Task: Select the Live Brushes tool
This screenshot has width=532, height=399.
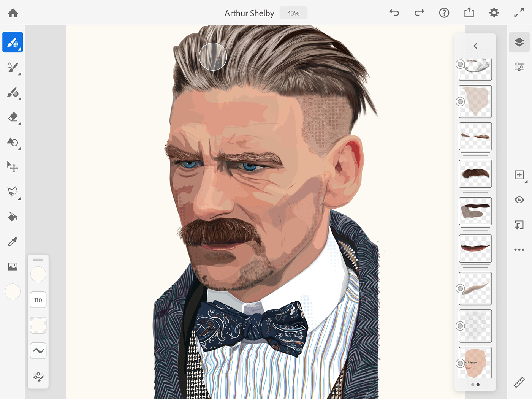Action: [13, 67]
